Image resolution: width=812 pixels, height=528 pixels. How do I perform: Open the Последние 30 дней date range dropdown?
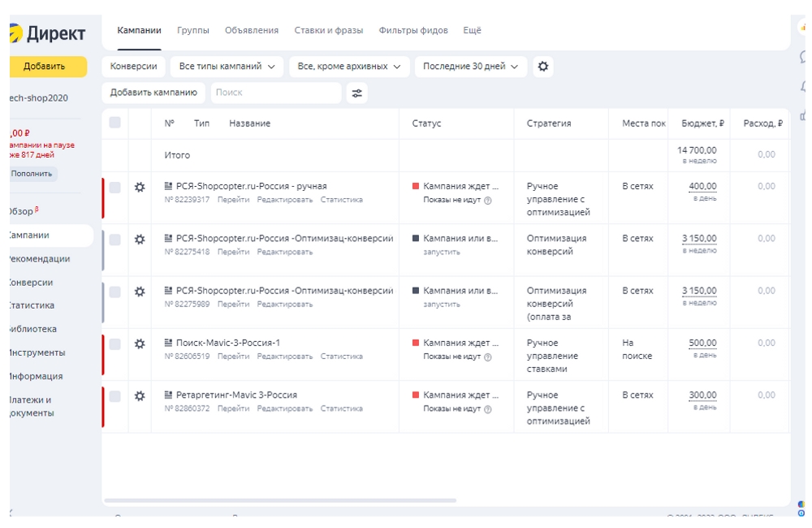[x=470, y=67]
